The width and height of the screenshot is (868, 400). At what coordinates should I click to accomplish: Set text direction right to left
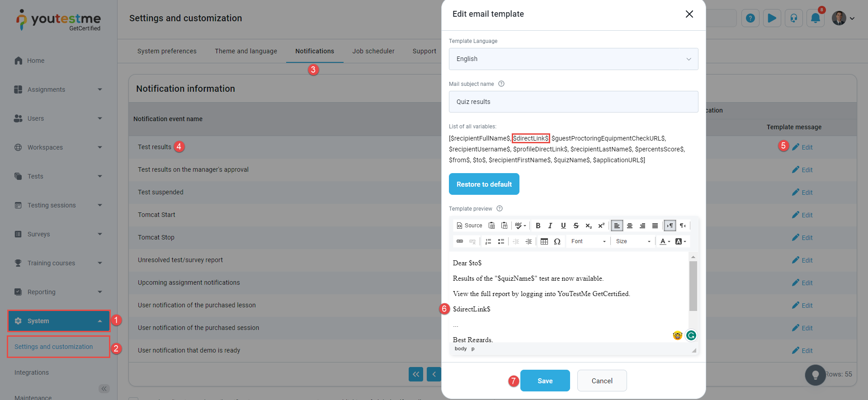683,226
